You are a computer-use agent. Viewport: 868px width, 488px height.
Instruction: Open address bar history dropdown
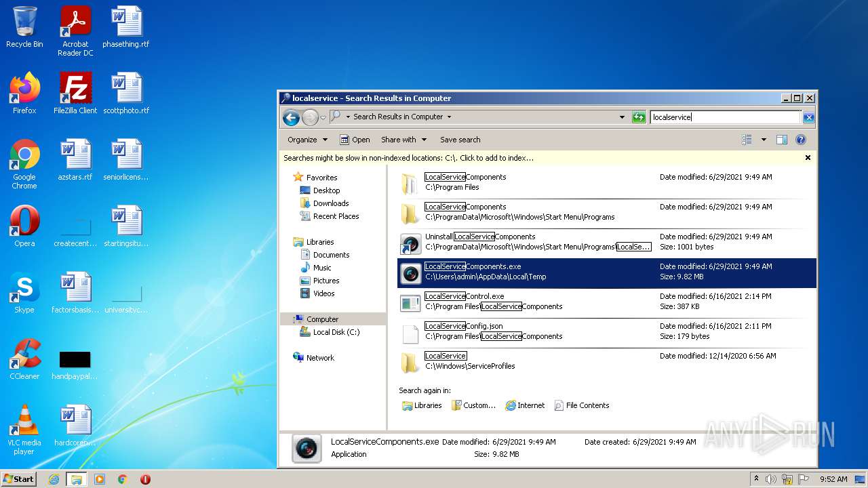(622, 117)
